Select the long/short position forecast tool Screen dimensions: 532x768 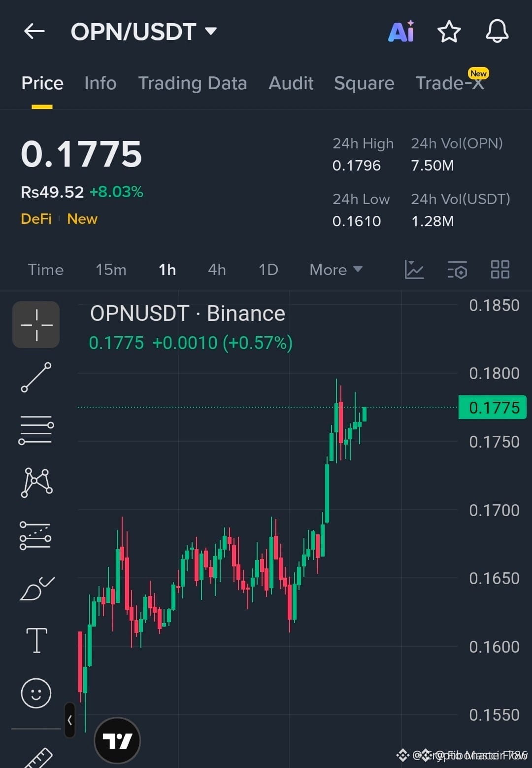(x=35, y=535)
